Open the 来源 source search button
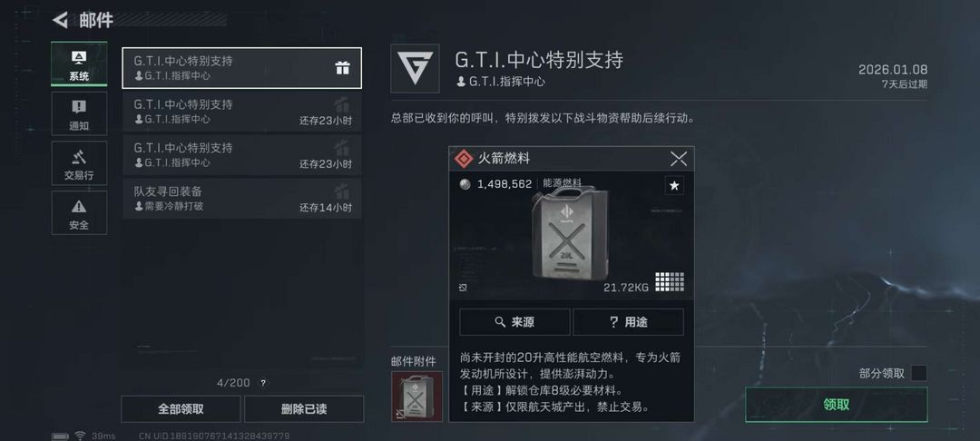Screen dimensions: 980x441 click(x=514, y=322)
